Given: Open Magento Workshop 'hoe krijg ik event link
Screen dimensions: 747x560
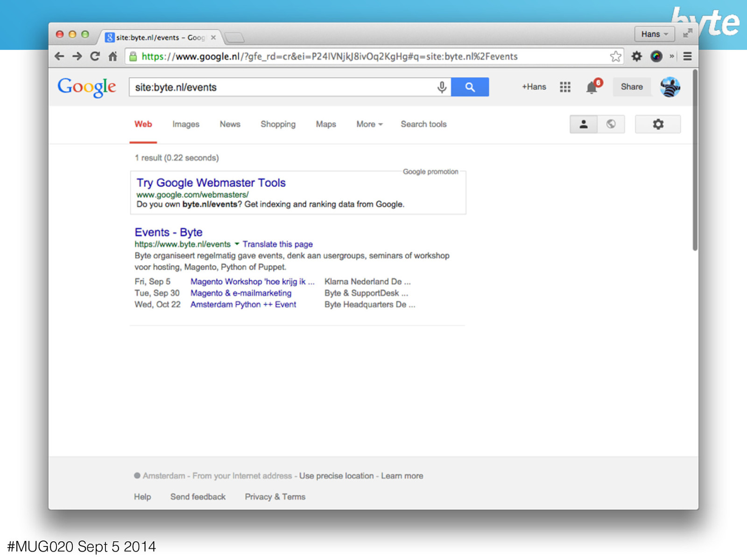Looking at the screenshot, I should click(x=253, y=281).
